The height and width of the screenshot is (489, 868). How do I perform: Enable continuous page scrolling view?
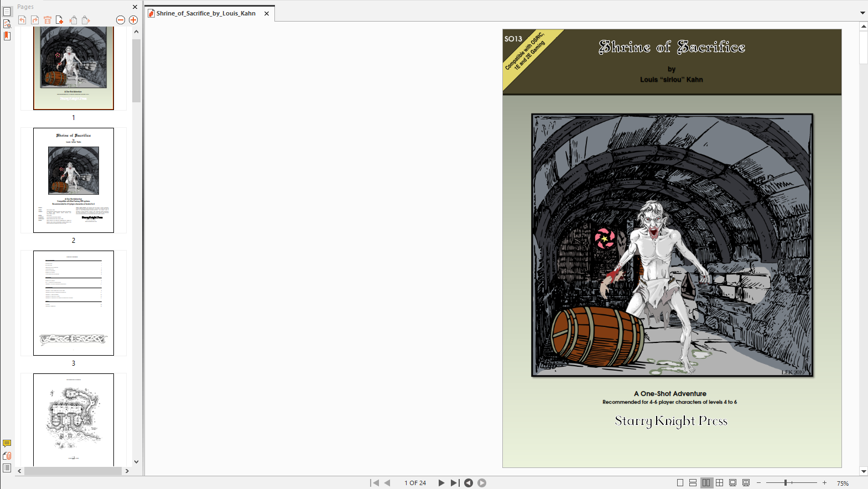pyautogui.click(x=693, y=483)
